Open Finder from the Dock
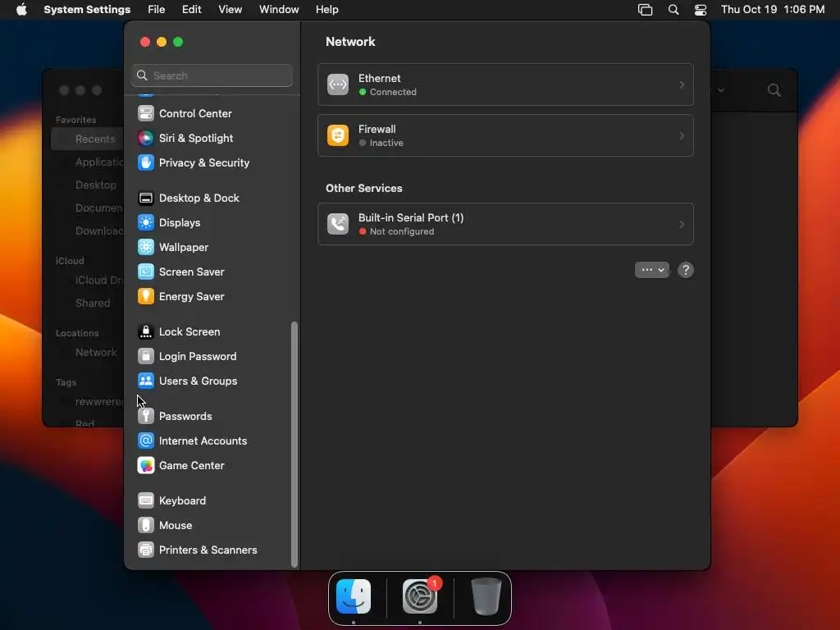Viewport: 840px width, 630px height. click(354, 597)
